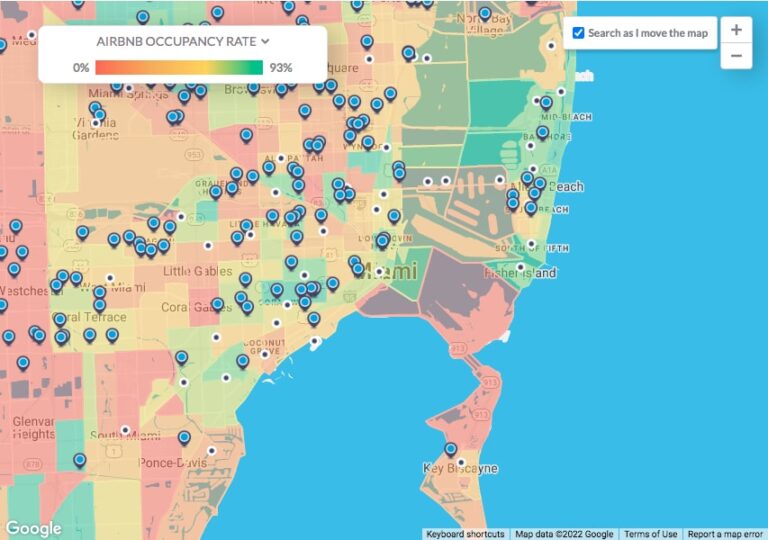This screenshot has width=768, height=540.
Task: Select the blue pin below Glenvar Heights
Action: point(80,460)
